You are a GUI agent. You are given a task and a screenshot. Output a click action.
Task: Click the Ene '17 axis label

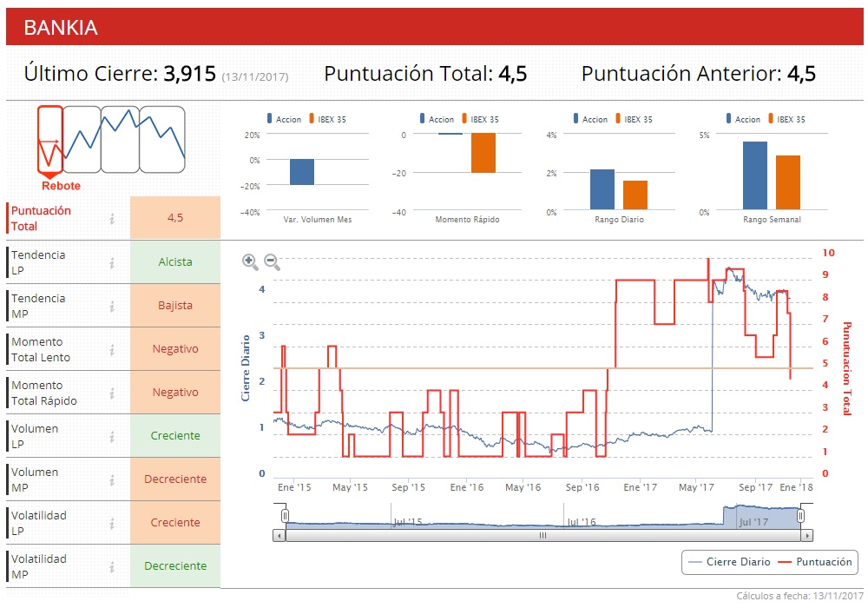[640, 487]
